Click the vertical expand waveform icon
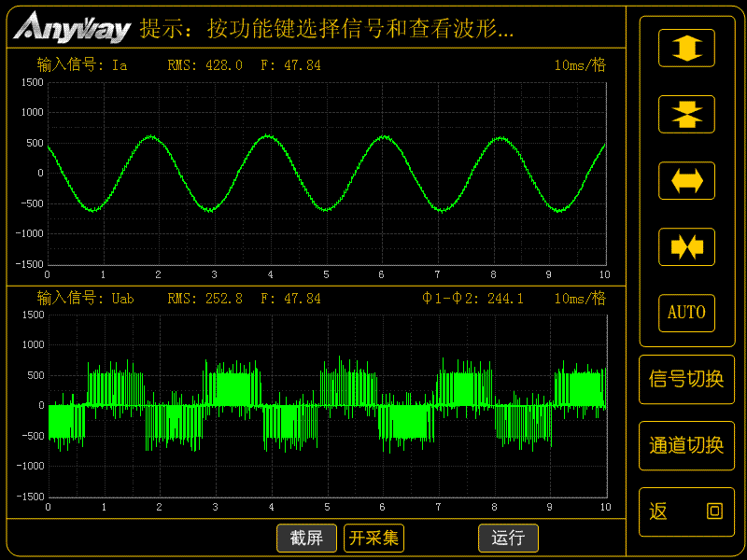 coord(686,48)
